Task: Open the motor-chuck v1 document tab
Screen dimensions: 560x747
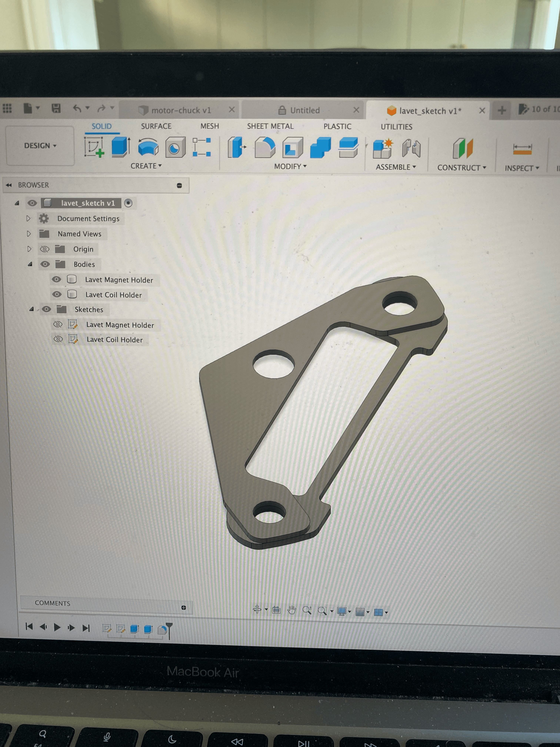Action: [x=181, y=110]
